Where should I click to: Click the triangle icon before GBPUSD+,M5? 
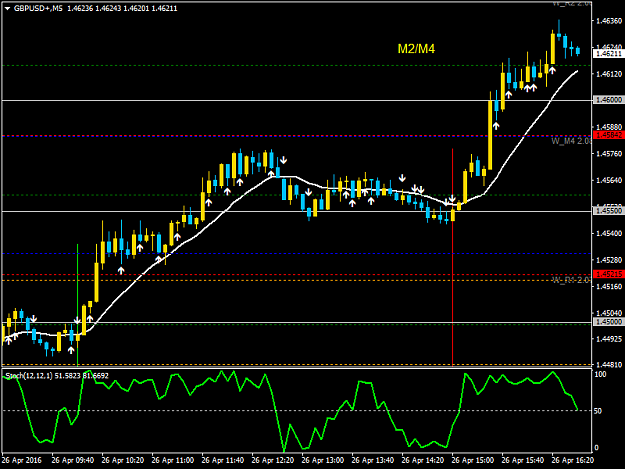point(8,8)
